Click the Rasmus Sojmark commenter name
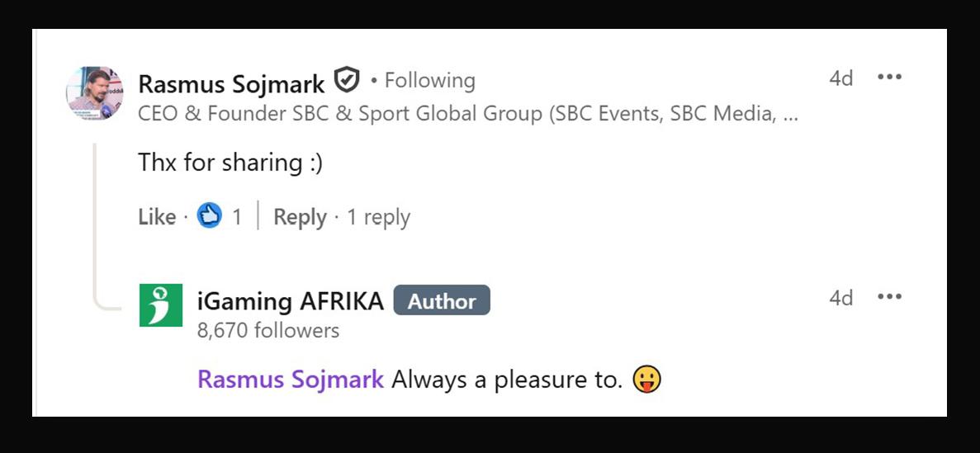This screenshot has width=980, height=453. point(231,83)
